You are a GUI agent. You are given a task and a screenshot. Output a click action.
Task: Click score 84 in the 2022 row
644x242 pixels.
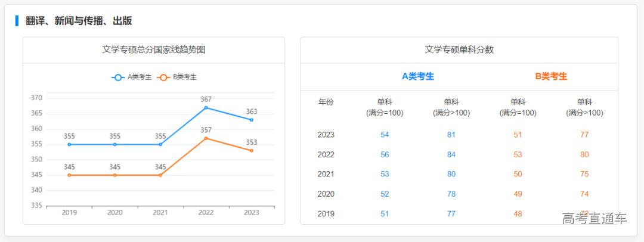point(451,154)
